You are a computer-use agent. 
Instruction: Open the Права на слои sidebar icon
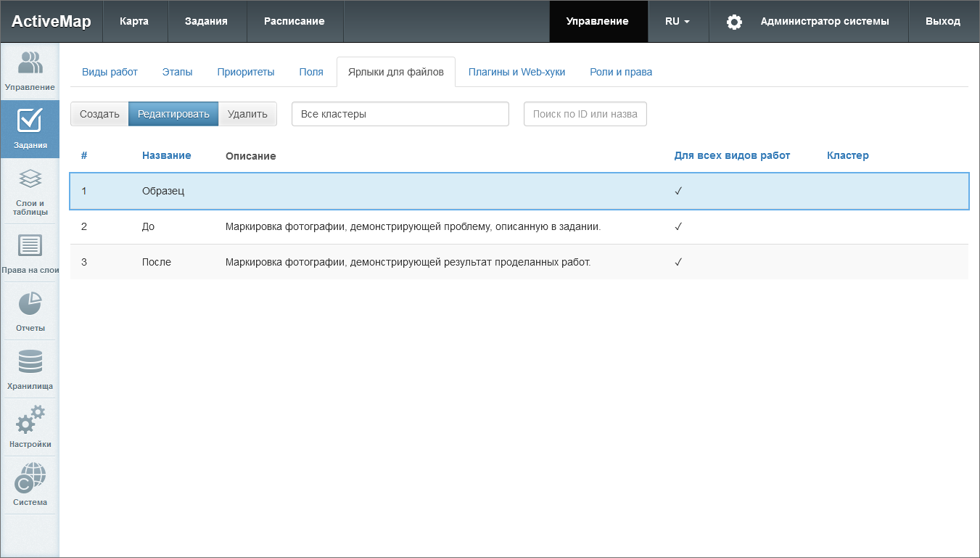(30, 247)
